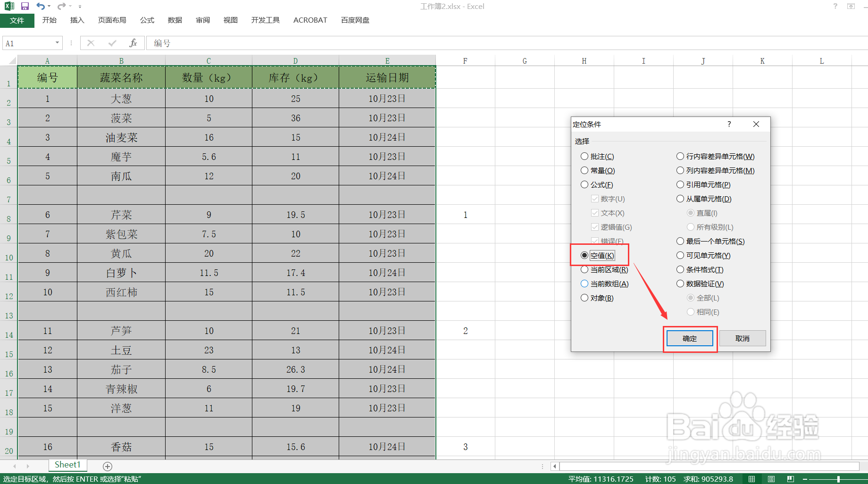The height and width of the screenshot is (484, 868).
Task: Open the 文件 tab
Action: pyautogui.click(x=17, y=20)
